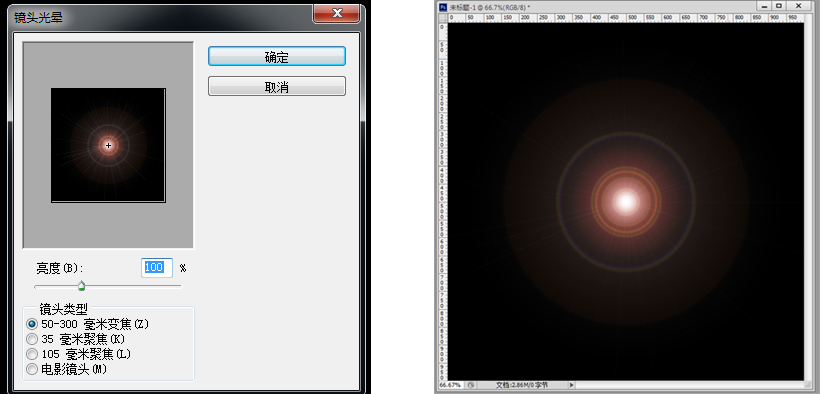The image size is (824, 394).
Task: Cancel the dialog with the 取消 button
Action: (x=277, y=86)
